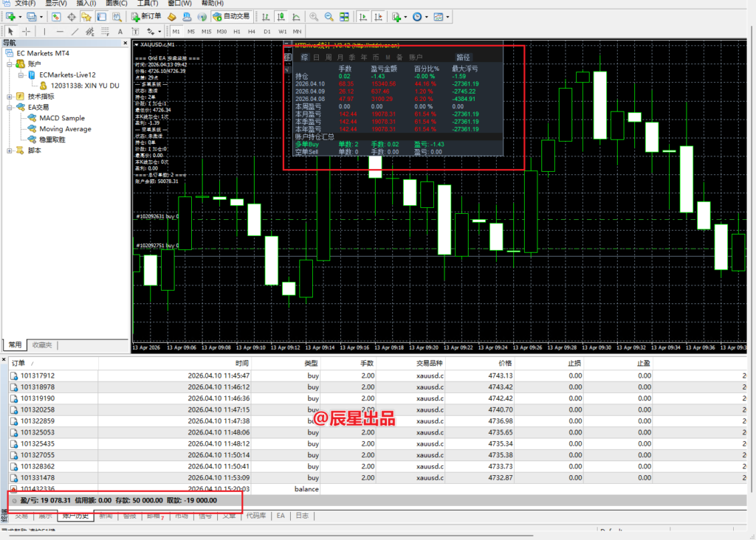Click the zoom in magnifier icon

(315, 16)
